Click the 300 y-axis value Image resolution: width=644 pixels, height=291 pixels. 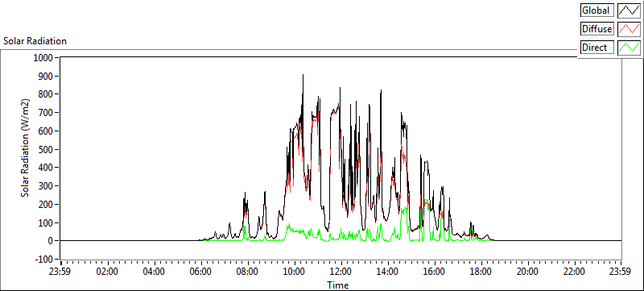click(47, 185)
